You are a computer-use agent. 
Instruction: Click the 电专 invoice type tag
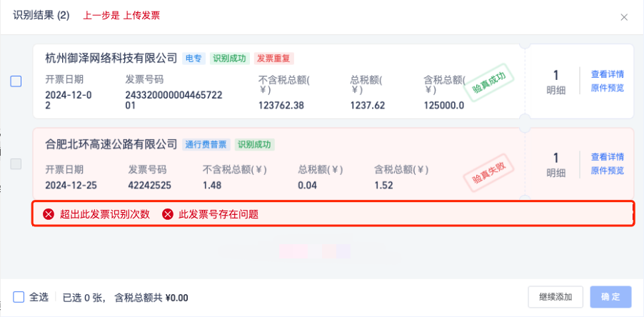point(194,59)
